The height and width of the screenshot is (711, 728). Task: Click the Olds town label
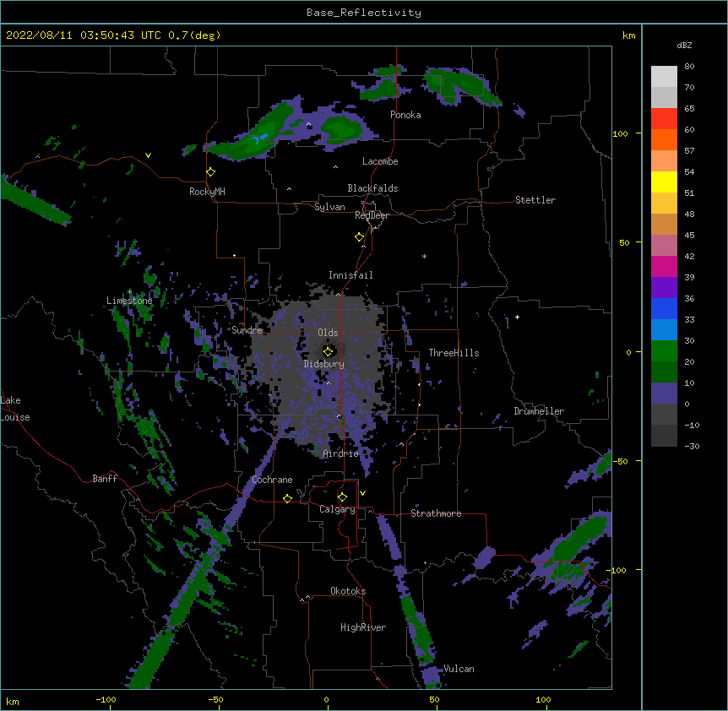(328, 333)
